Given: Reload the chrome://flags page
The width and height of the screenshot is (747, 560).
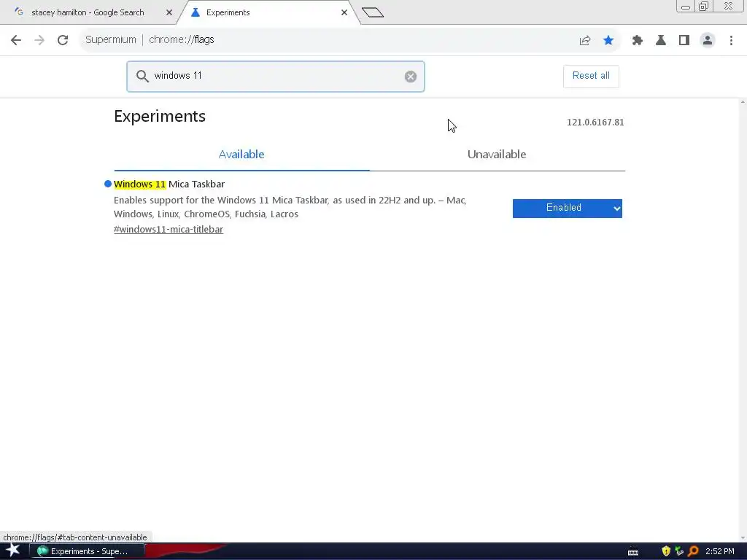Looking at the screenshot, I should [63, 40].
